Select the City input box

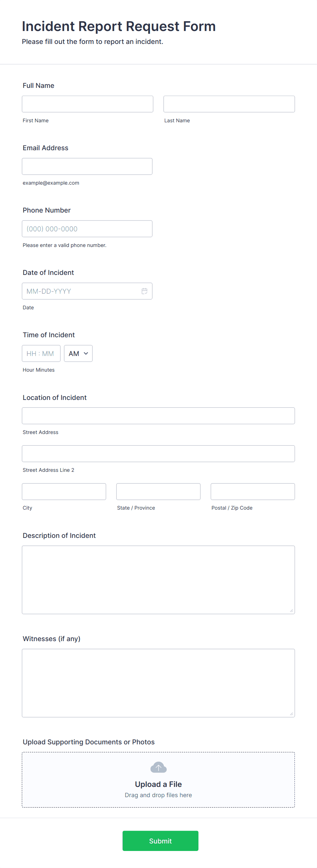coord(64,492)
